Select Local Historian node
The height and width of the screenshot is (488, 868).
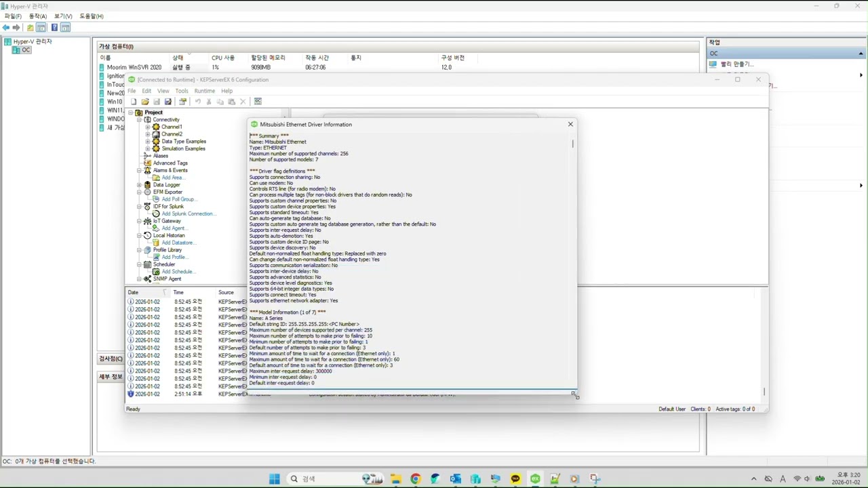coord(169,235)
